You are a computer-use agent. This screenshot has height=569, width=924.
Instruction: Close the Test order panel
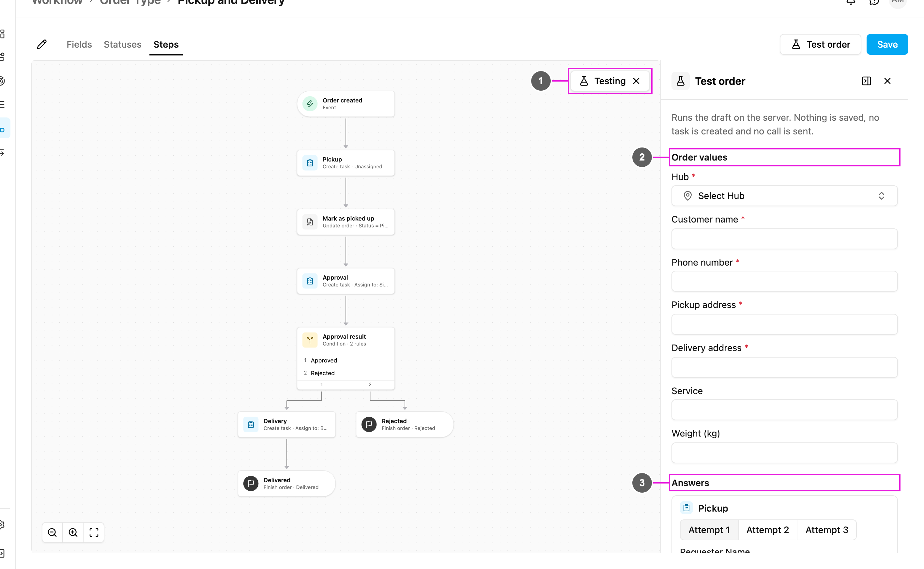pyautogui.click(x=887, y=81)
